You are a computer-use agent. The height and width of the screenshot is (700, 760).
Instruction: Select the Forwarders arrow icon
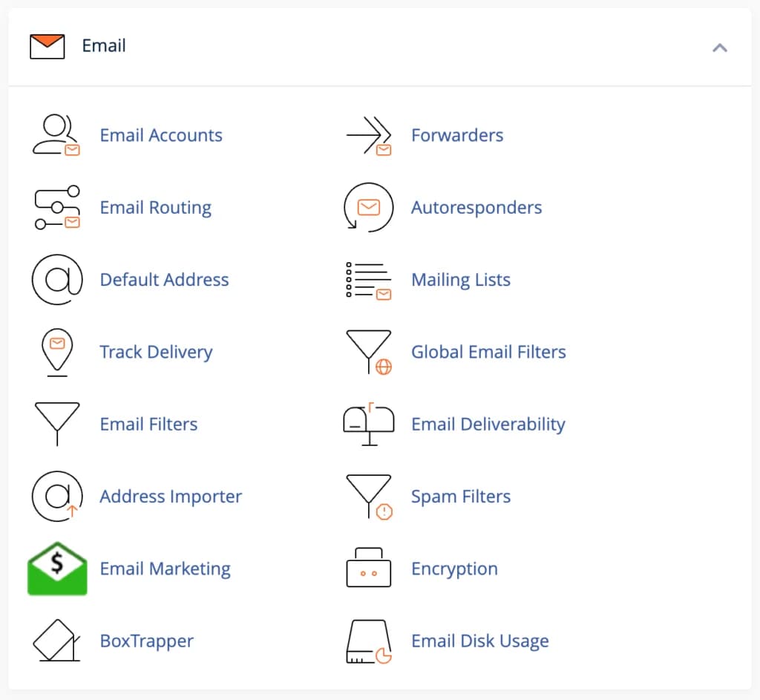[x=369, y=135]
